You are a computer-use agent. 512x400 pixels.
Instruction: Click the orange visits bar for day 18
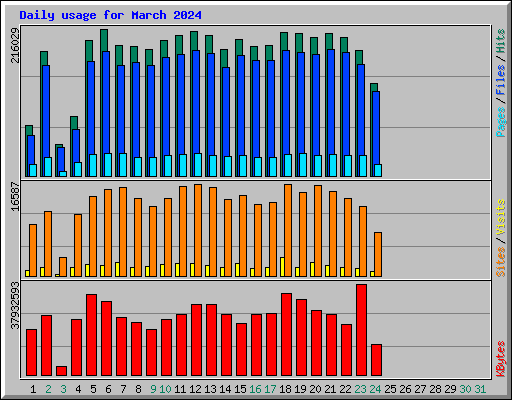click(x=288, y=230)
